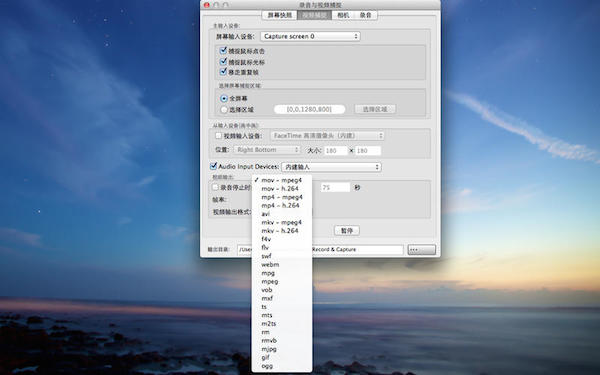Image resolution: width=600 pixels, height=375 pixels.
Task: Click the second 180 size field
Action: [368, 151]
